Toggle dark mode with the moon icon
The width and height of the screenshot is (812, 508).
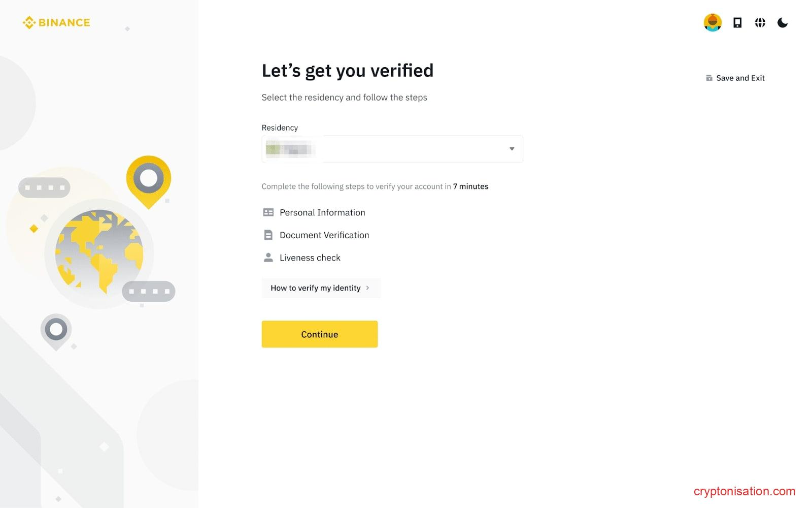(782, 22)
